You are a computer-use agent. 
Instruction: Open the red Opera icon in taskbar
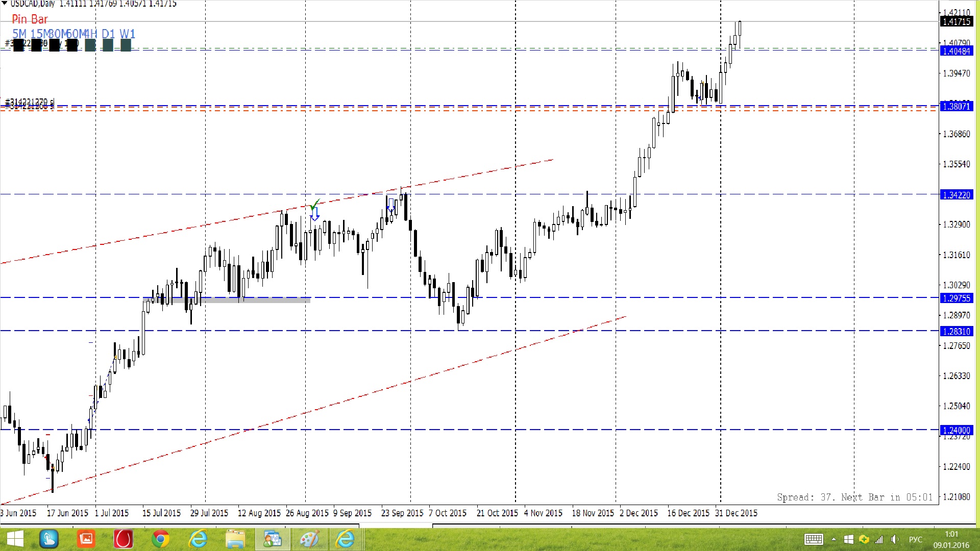123,539
